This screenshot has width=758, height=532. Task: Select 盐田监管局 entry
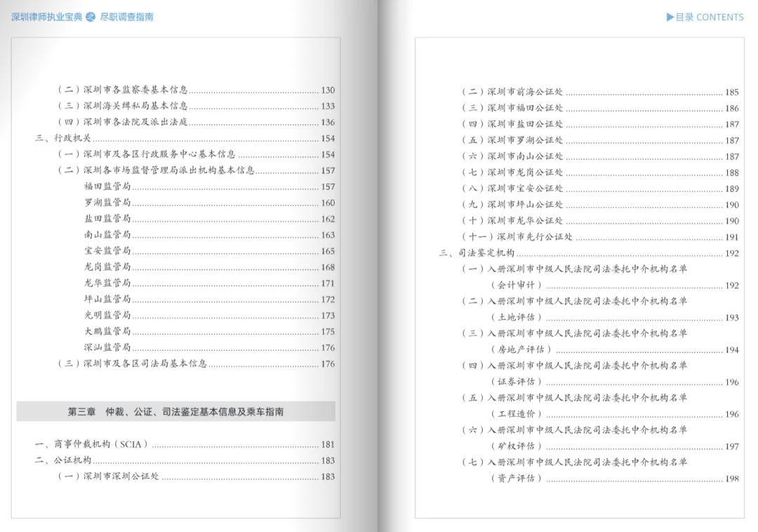click(x=209, y=219)
